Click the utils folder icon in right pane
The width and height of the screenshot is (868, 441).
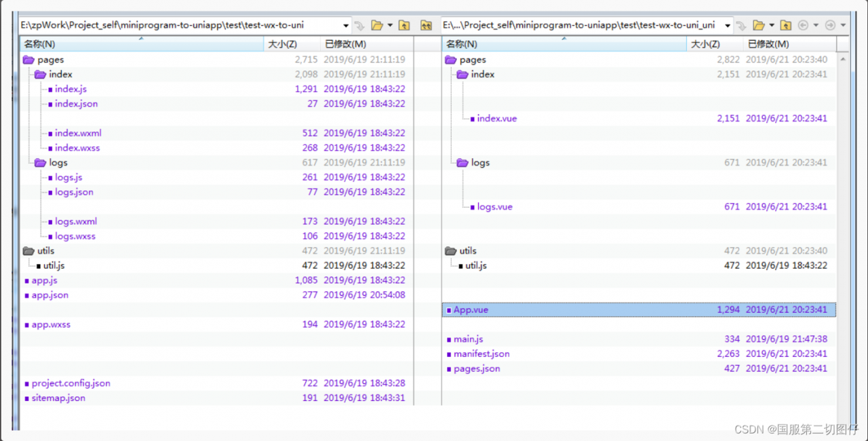click(451, 251)
